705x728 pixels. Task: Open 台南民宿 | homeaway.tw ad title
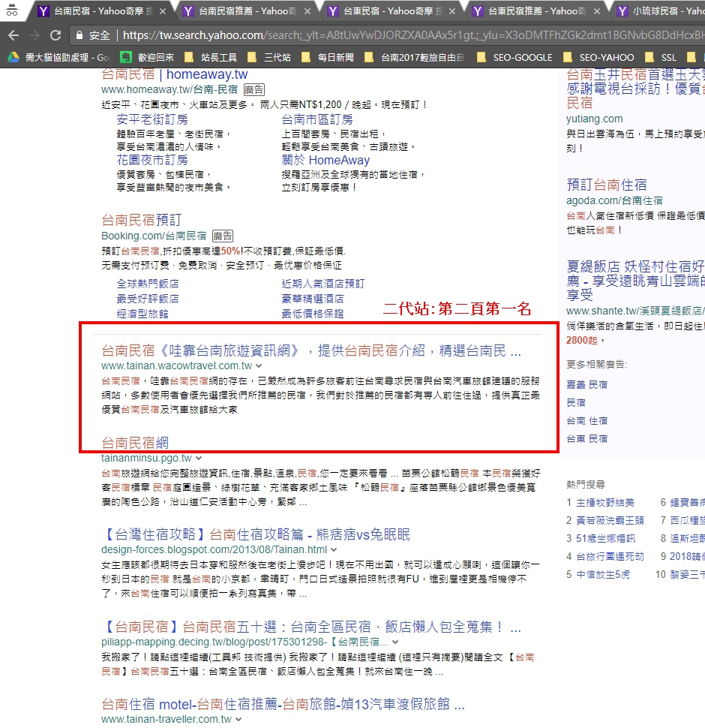coord(175,74)
